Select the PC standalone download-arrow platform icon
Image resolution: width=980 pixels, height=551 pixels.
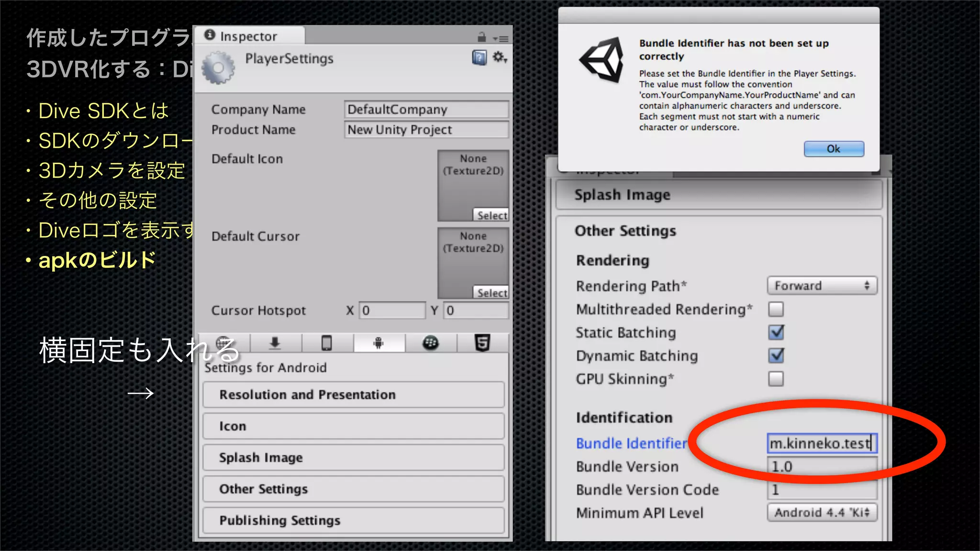[275, 343]
